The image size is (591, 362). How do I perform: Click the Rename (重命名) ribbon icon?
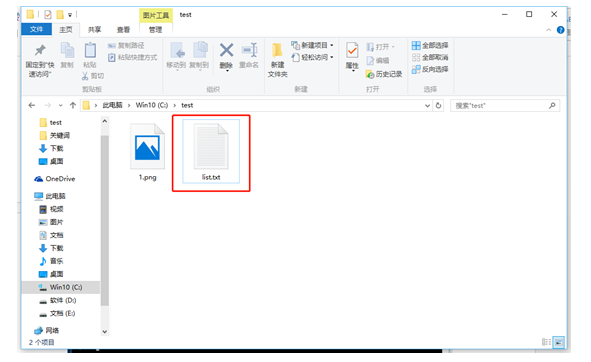pos(249,51)
